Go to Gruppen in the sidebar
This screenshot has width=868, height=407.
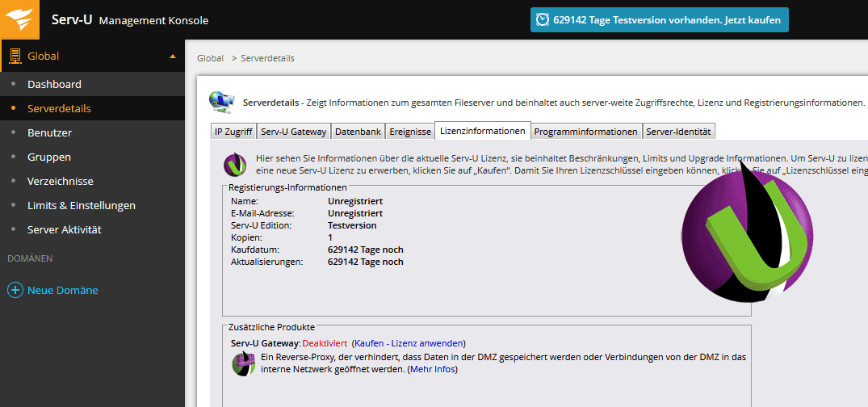pos(48,157)
